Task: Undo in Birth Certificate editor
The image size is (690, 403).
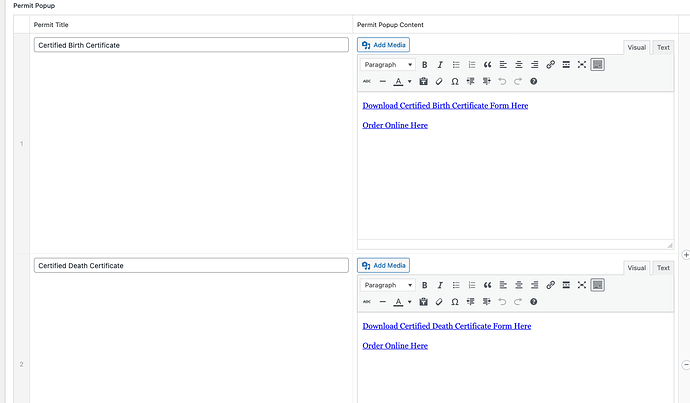Action: (x=502, y=81)
